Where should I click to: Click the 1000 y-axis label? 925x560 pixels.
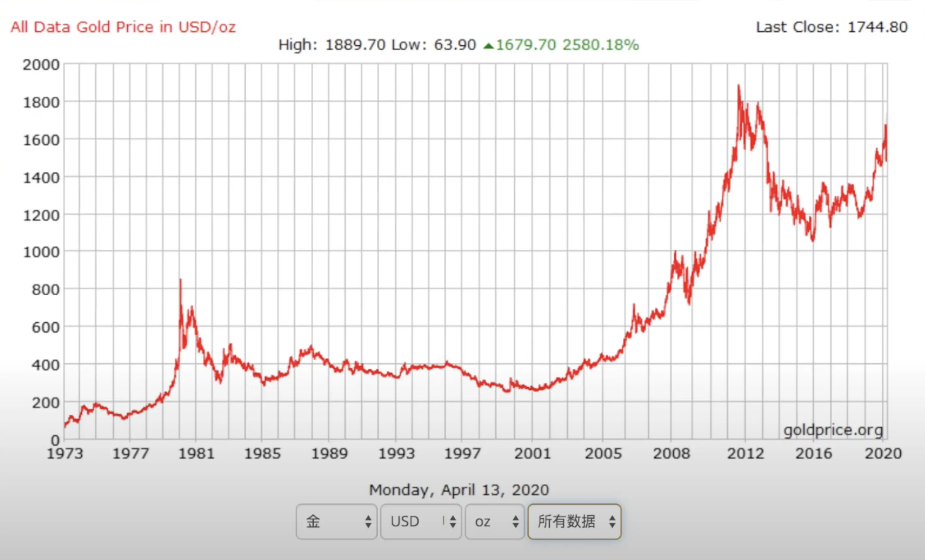[x=41, y=252]
